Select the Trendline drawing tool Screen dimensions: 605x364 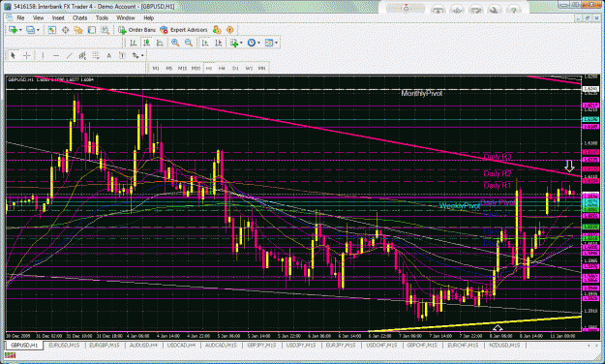69,55
